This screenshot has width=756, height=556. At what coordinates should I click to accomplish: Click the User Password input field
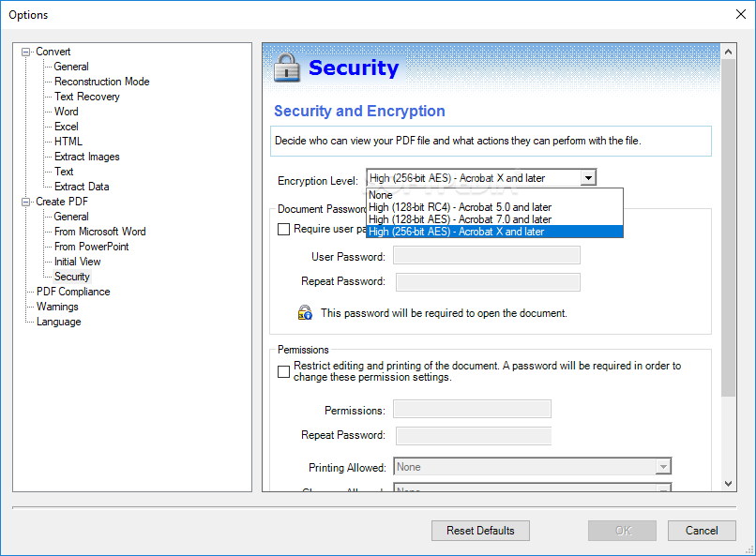pos(487,255)
